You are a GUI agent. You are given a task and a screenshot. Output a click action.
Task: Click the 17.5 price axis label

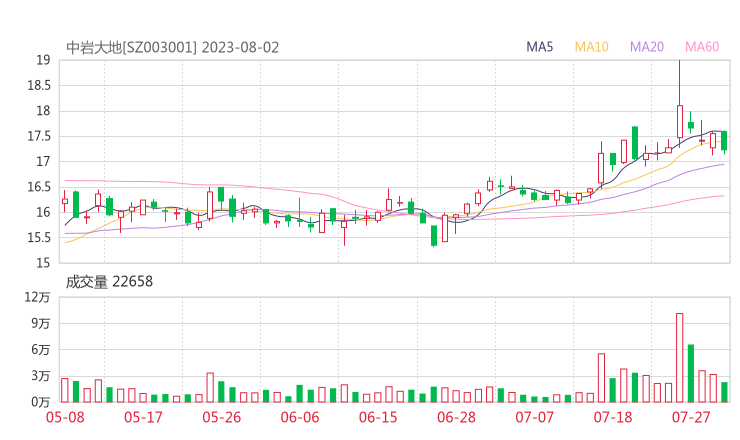[39, 136]
